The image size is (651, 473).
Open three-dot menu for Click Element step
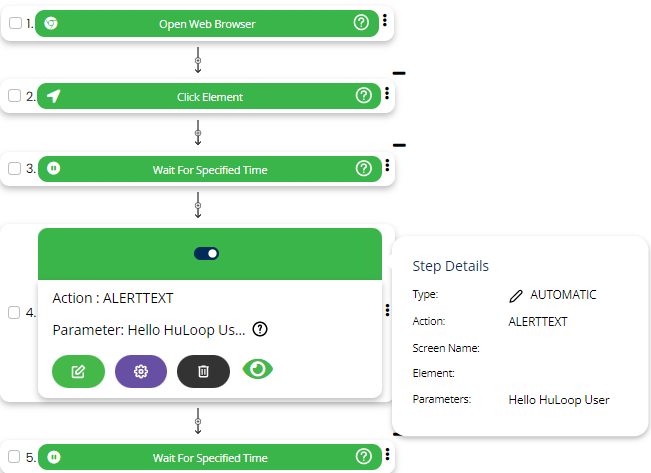point(386,95)
